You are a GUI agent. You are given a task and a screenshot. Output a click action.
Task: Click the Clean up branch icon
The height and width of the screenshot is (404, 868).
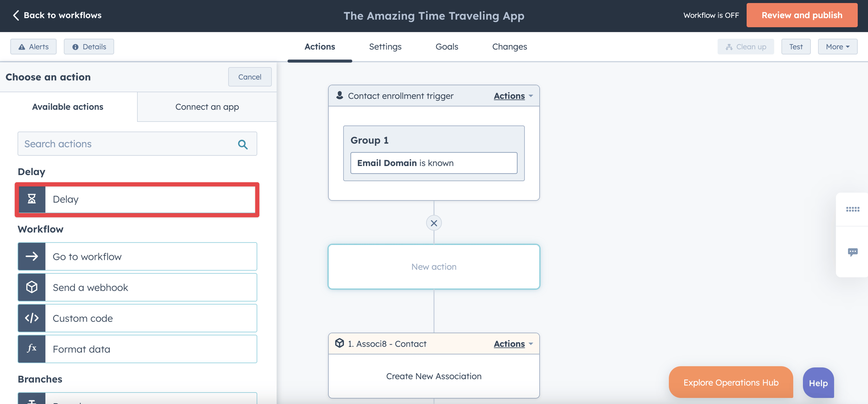tap(729, 46)
